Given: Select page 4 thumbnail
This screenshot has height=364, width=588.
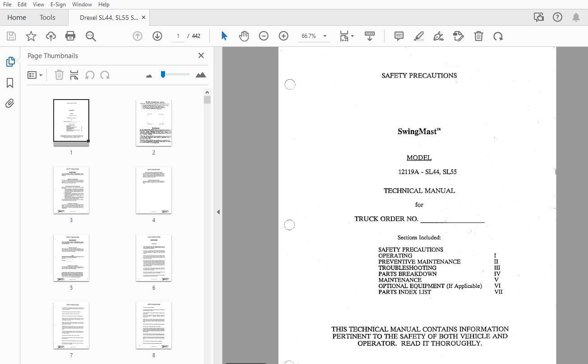Looking at the screenshot, I should 154,190.
